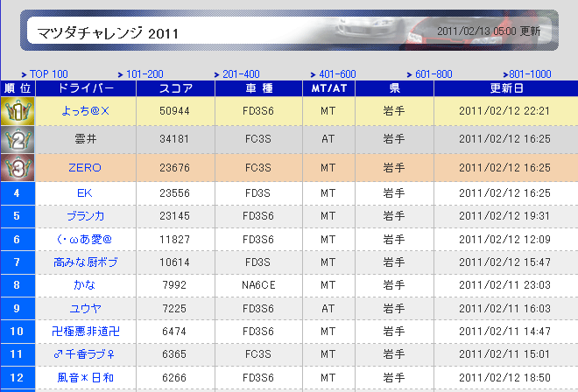578x392 pixels.
Task: Select the score value 7225
Action: pyautogui.click(x=174, y=308)
